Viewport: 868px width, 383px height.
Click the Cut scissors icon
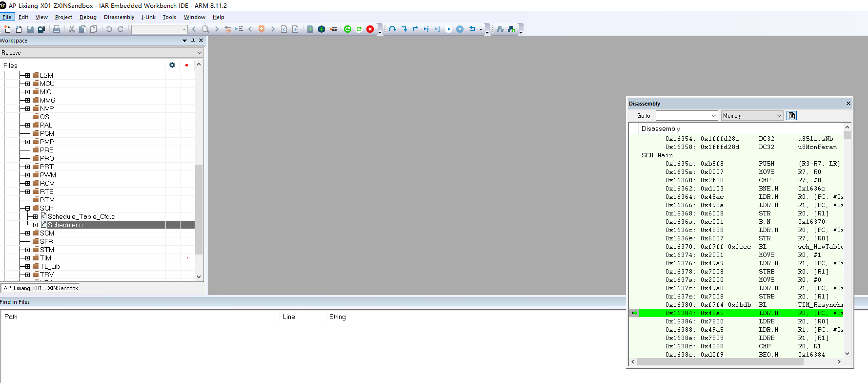click(x=72, y=29)
